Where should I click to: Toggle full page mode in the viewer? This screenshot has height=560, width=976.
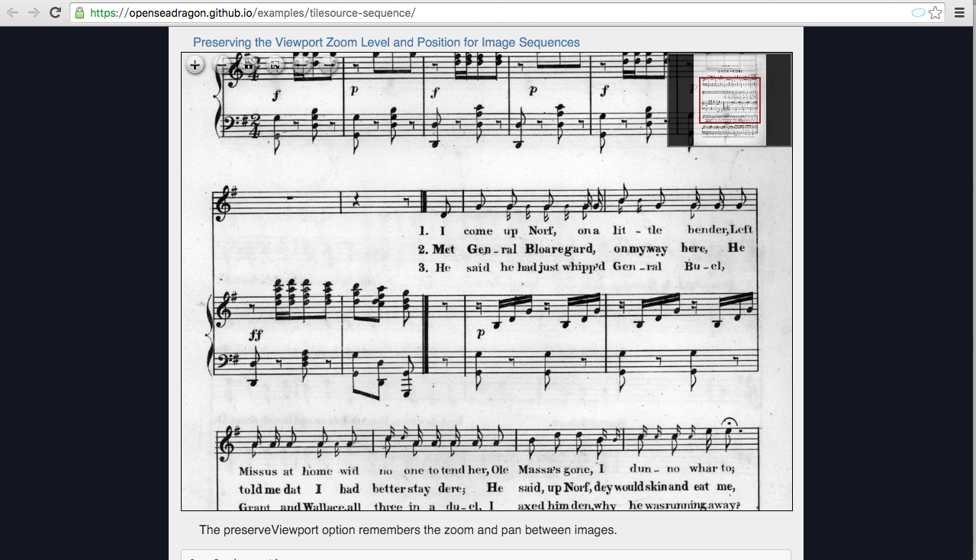275,66
